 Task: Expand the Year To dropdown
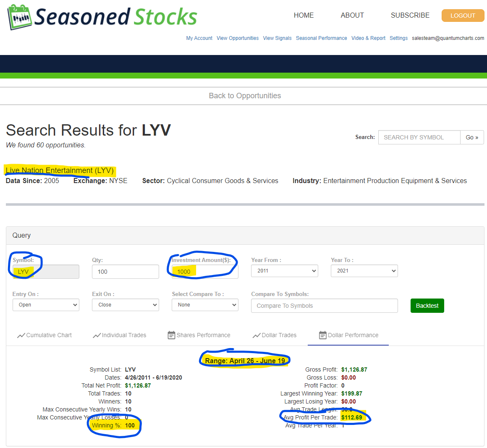(x=364, y=271)
